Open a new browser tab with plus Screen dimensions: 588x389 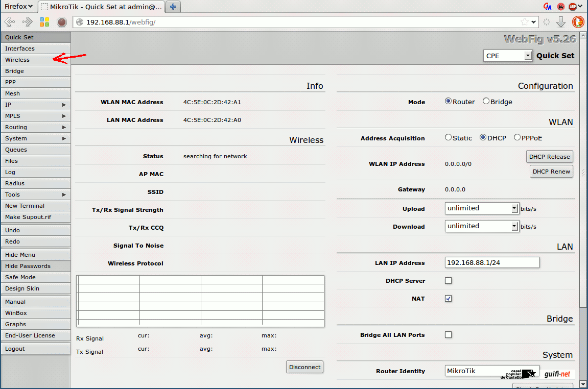[173, 6]
